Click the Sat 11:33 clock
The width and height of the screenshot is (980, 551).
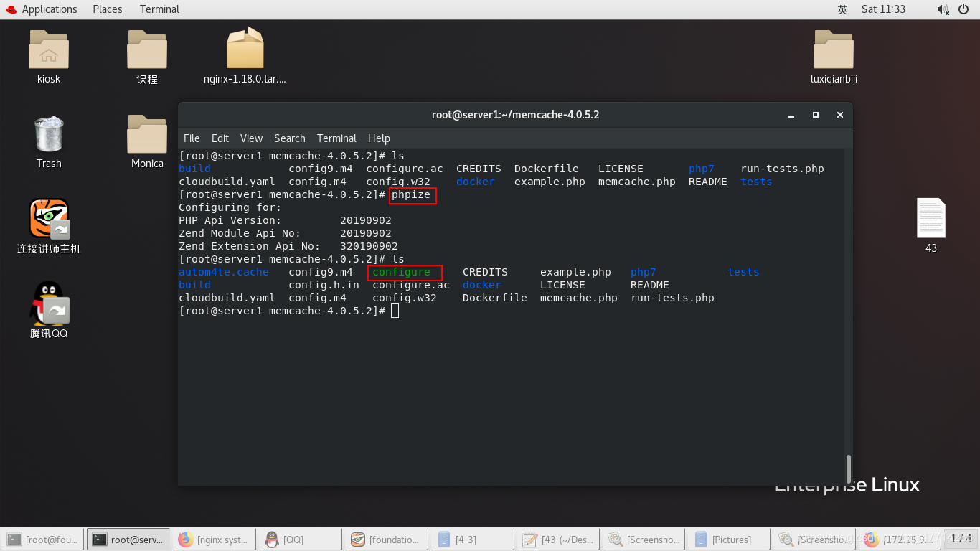tap(883, 9)
